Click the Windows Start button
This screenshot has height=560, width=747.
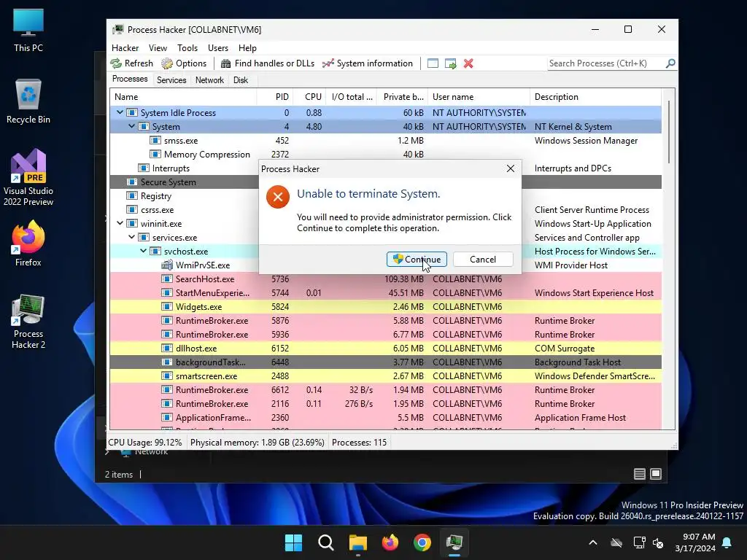293,542
